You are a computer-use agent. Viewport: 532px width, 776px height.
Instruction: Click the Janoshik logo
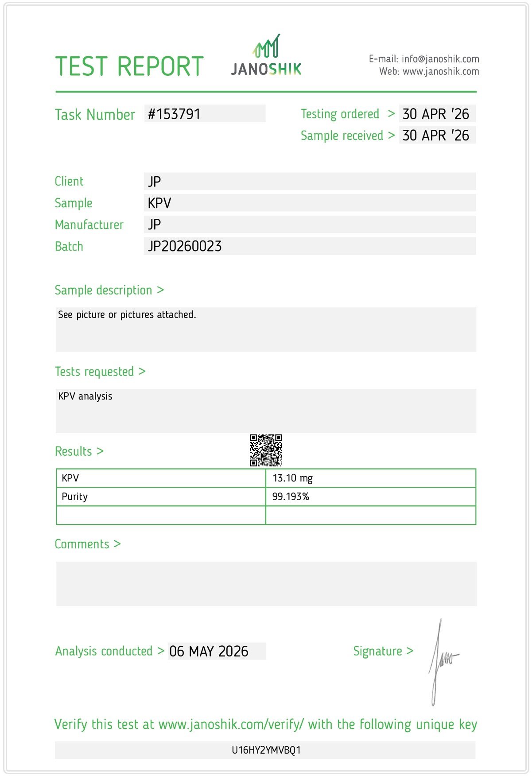pyautogui.click(x=266, y=55)
